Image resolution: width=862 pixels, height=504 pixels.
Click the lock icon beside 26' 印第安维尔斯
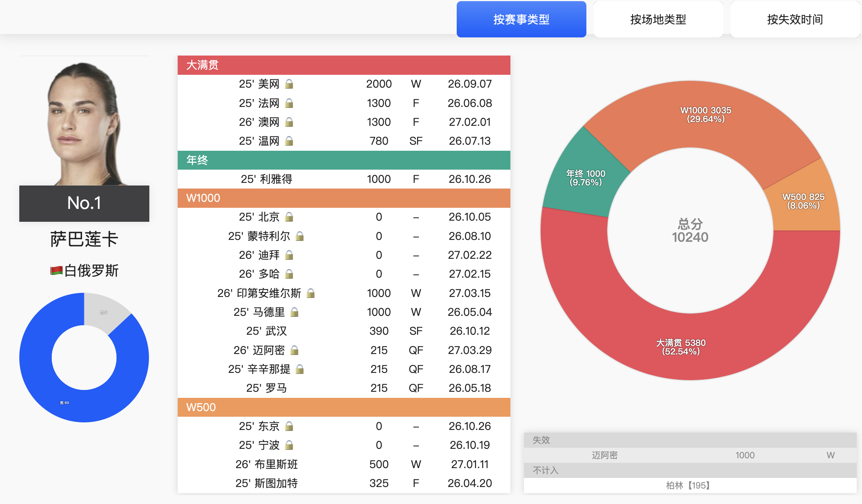point(311,293)
